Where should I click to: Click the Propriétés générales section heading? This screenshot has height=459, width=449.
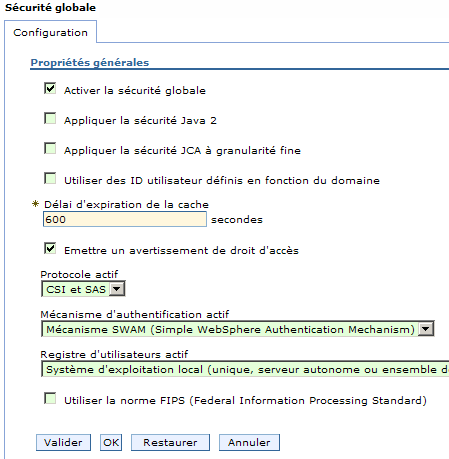[x=90, y=63]
